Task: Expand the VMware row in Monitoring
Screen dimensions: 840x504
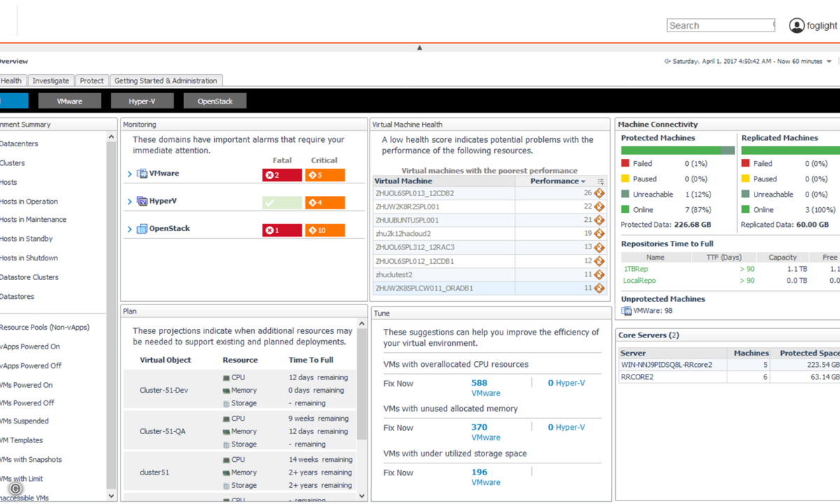Action: [x=129, y=174]
